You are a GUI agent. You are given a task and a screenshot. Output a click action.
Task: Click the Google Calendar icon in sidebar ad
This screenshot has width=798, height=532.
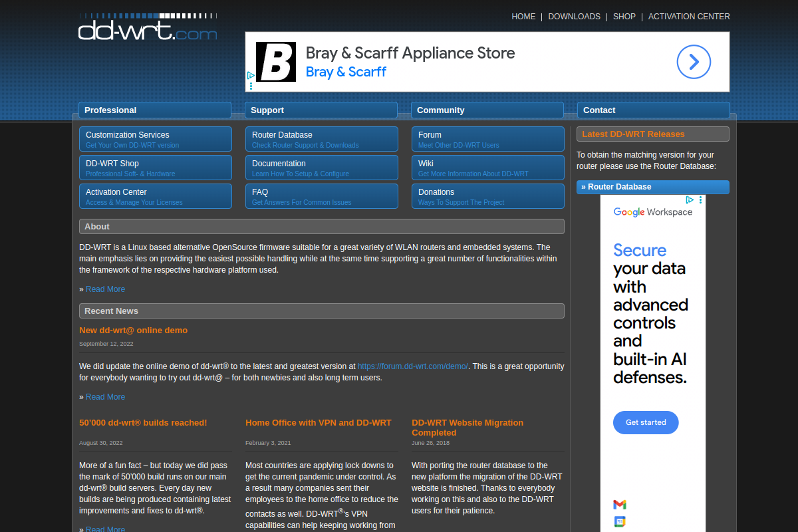click(x=620, y=522)
